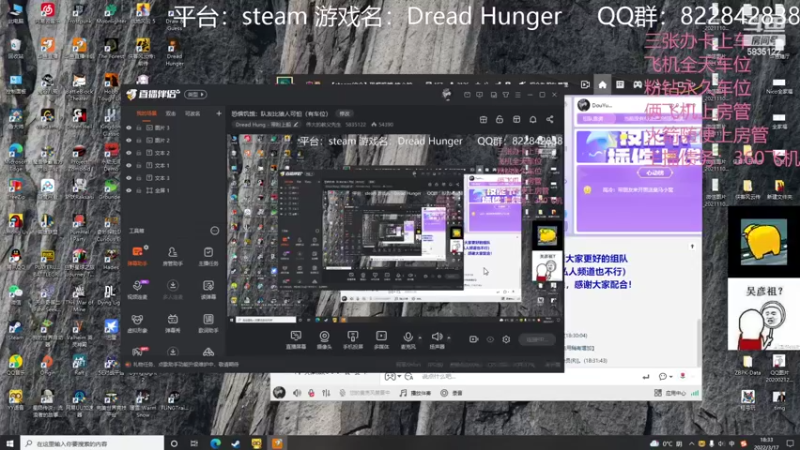Click 应用中心 in chat window bottom
This screenshot has height=450, width=800.
point(670,393)
